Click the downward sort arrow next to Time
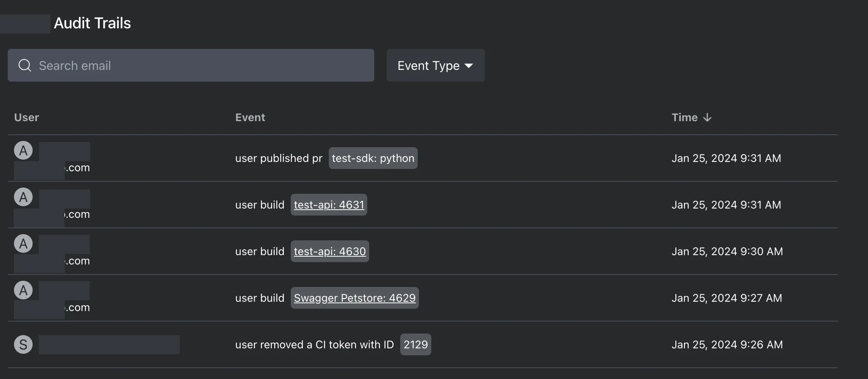This screenshot has width=868, height=379. [707, 117]
